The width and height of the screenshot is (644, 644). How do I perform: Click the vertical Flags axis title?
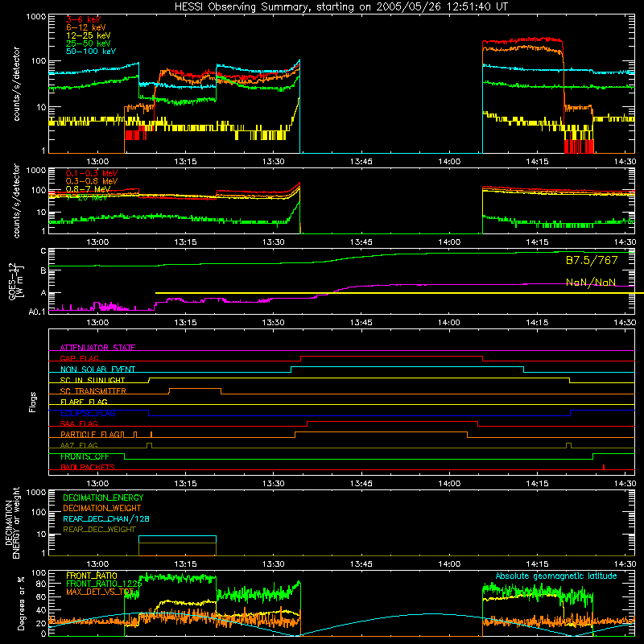click(33, 402)
